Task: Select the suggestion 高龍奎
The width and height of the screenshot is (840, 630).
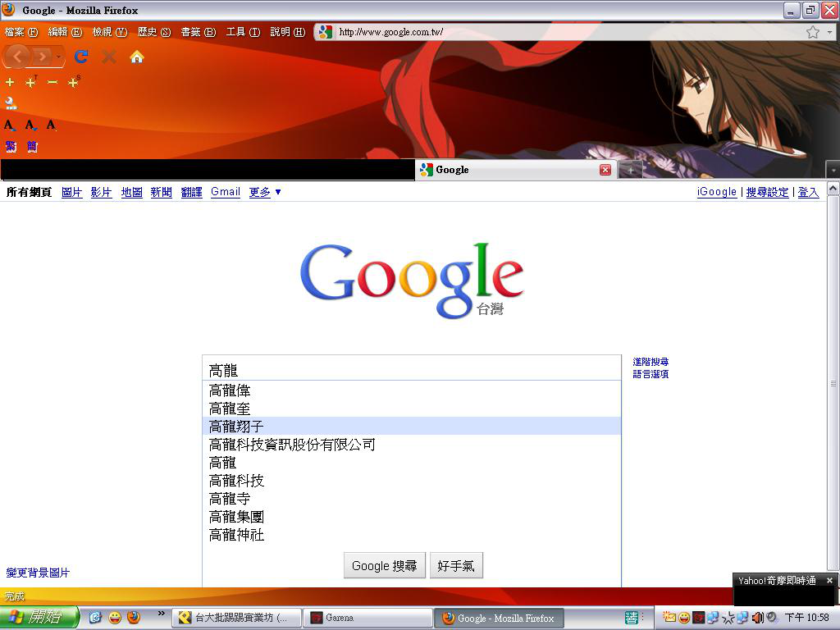Action: (x=412, y=409)
